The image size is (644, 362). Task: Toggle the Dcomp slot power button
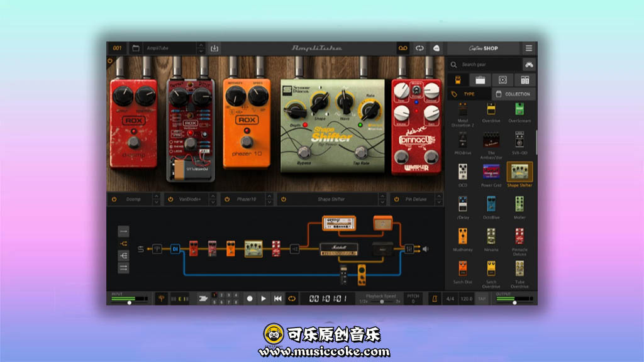tap(114, 199)
